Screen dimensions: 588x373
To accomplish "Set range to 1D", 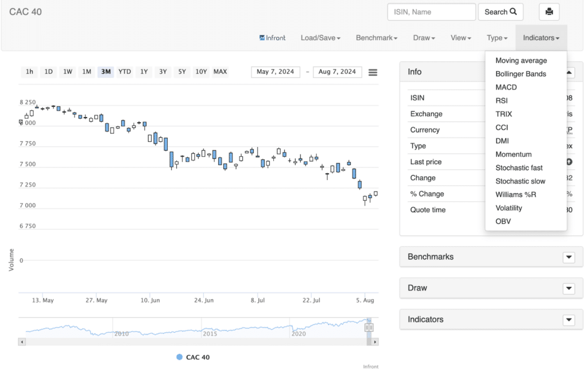I will [48, 72].
